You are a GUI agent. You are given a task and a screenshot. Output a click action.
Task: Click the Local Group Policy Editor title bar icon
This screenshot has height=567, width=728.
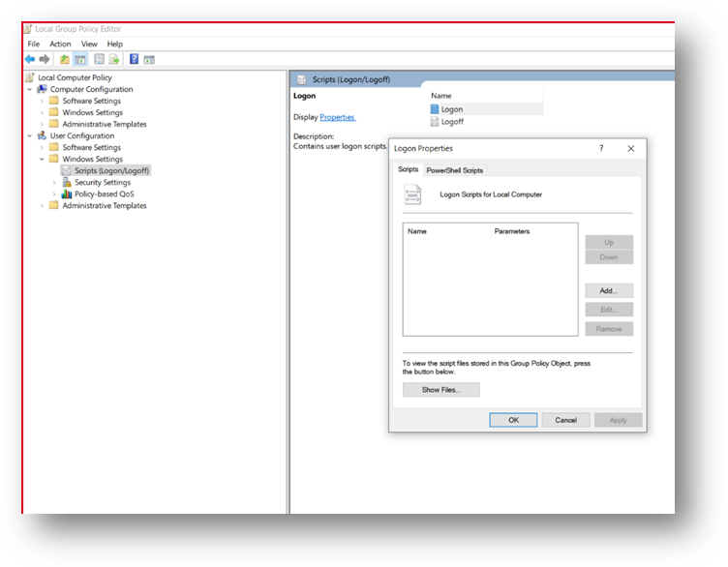click(27, 29)
